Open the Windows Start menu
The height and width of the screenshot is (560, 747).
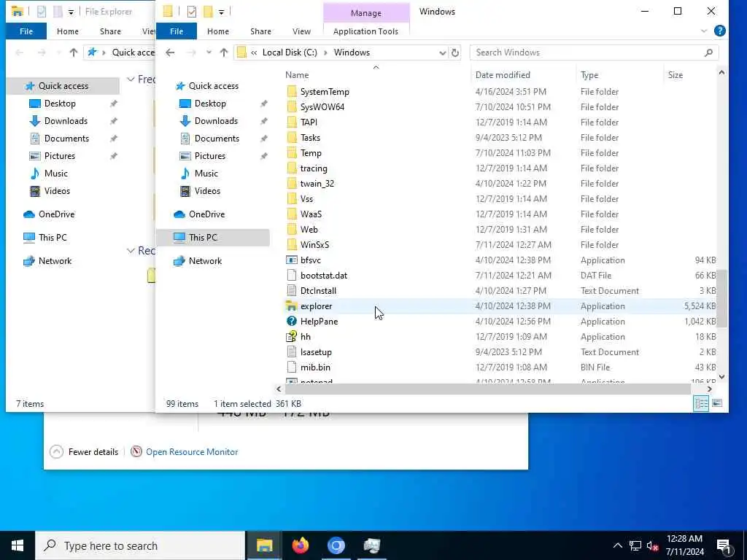18,545
